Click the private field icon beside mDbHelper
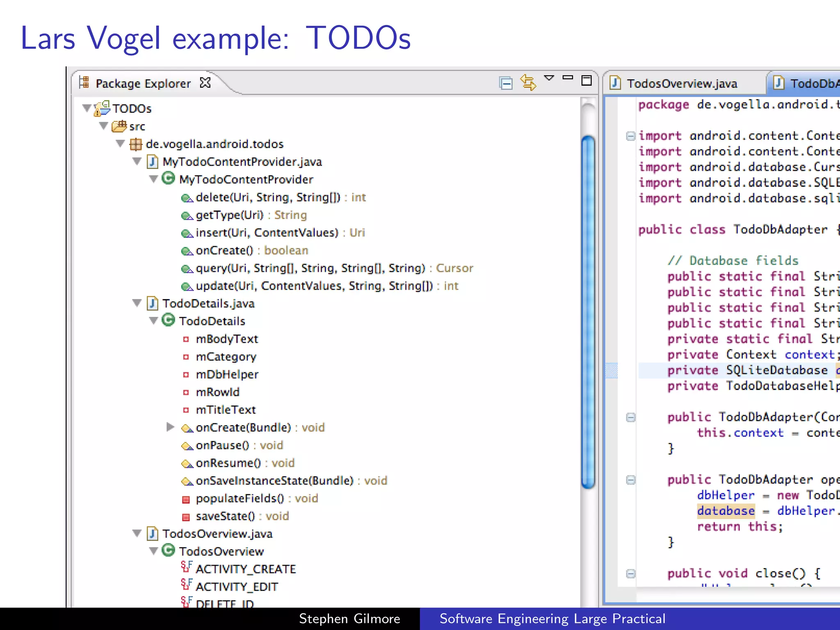Viewport: 840px width, 630px height. (186, 374)
